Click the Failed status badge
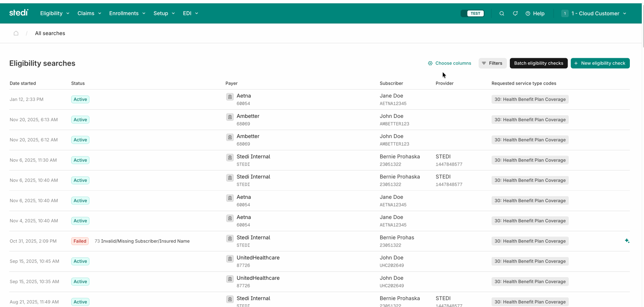 [x=80, y=241]
